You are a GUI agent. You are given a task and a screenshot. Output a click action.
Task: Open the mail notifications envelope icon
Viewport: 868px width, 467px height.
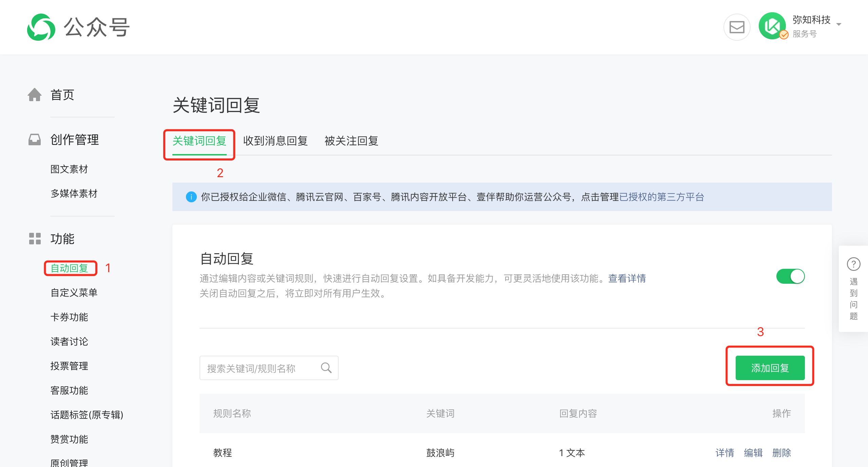(x=737, y=27)
